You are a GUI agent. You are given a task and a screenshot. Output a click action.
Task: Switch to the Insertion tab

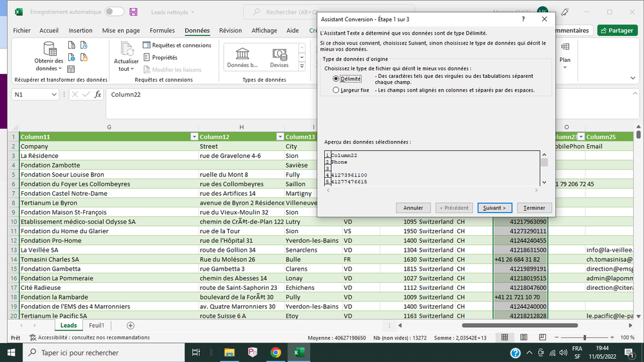point(81,30)
